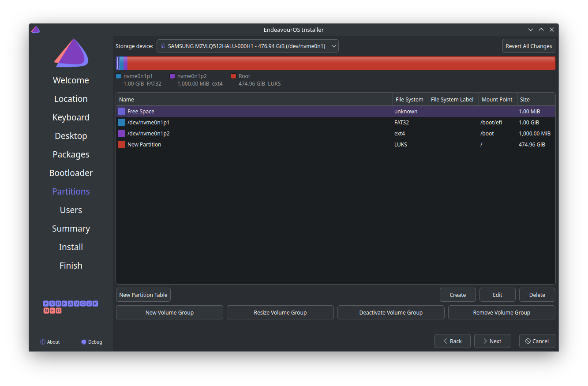The height and width of the screenshot is (386, 588).
Task: Go to the Desktop step
Action: 71,136
